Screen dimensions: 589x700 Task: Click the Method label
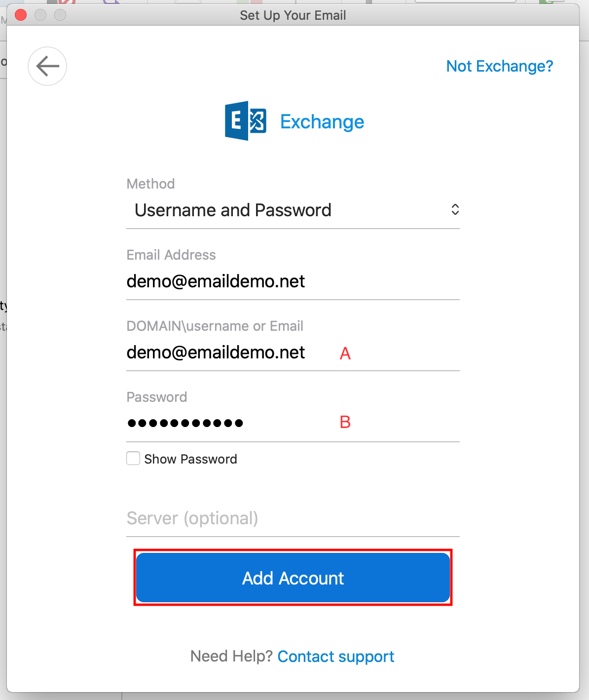(x=151, y=184)
